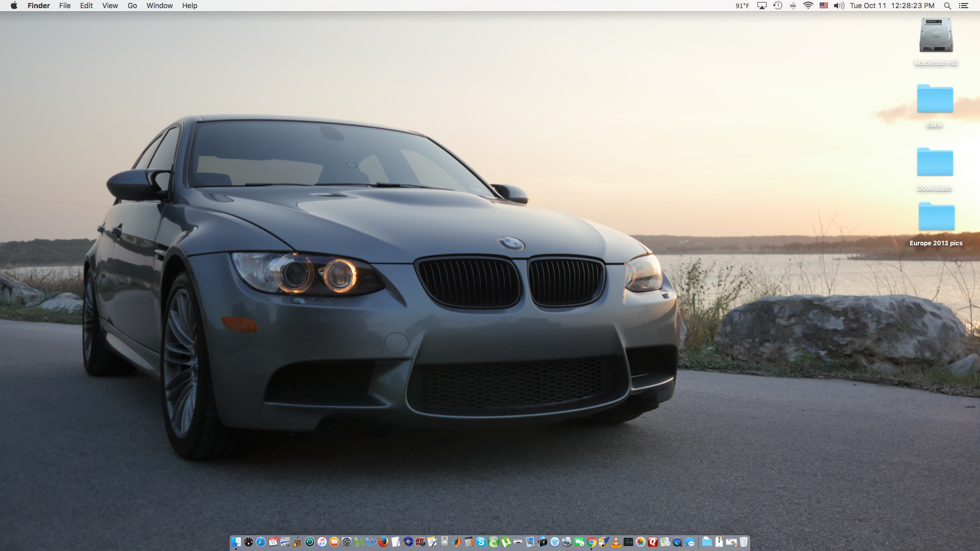Open Safari browser in the Dock
The width and height of the screenshot is (980, 551).
coord(261,542)
